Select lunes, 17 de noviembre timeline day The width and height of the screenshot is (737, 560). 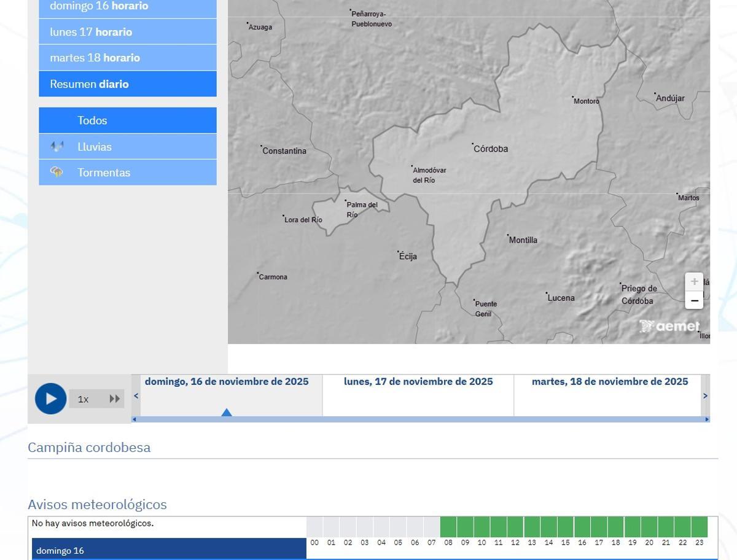point(418,382)
